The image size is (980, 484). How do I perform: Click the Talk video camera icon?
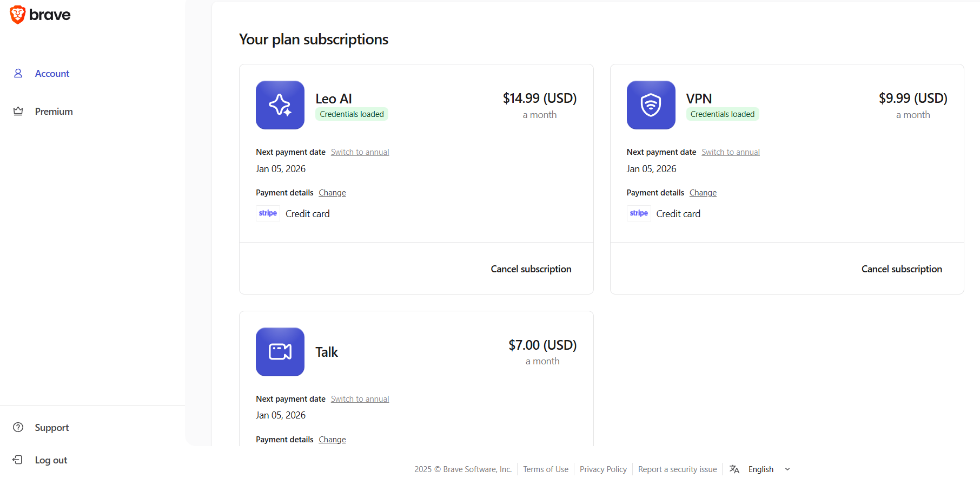click(x=280, y=352)
